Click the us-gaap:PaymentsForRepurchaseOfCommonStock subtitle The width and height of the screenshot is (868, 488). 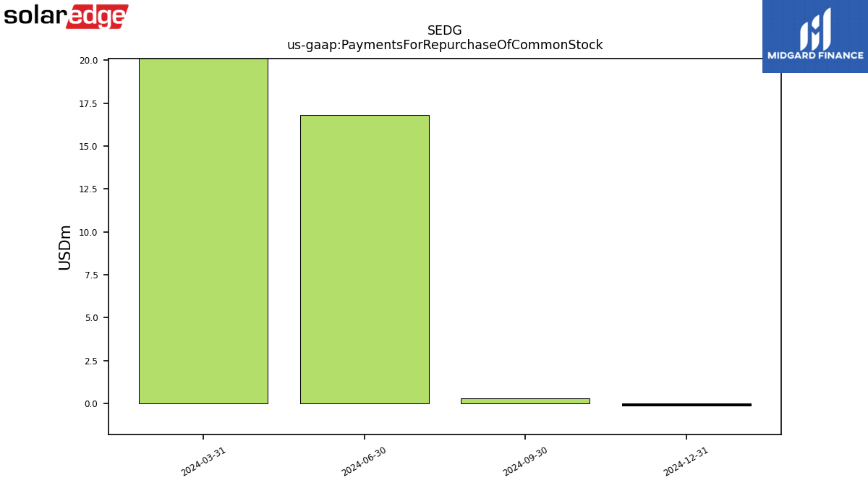[445, 45]
